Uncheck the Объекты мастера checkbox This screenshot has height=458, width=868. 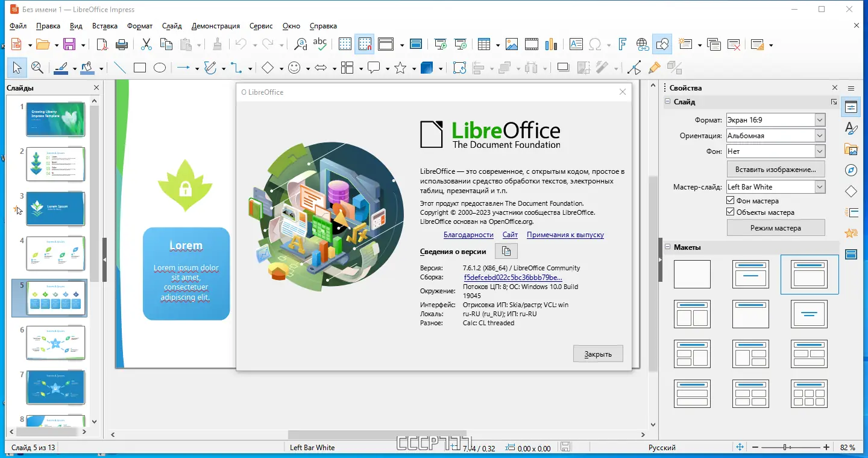[x=731, y=212]
